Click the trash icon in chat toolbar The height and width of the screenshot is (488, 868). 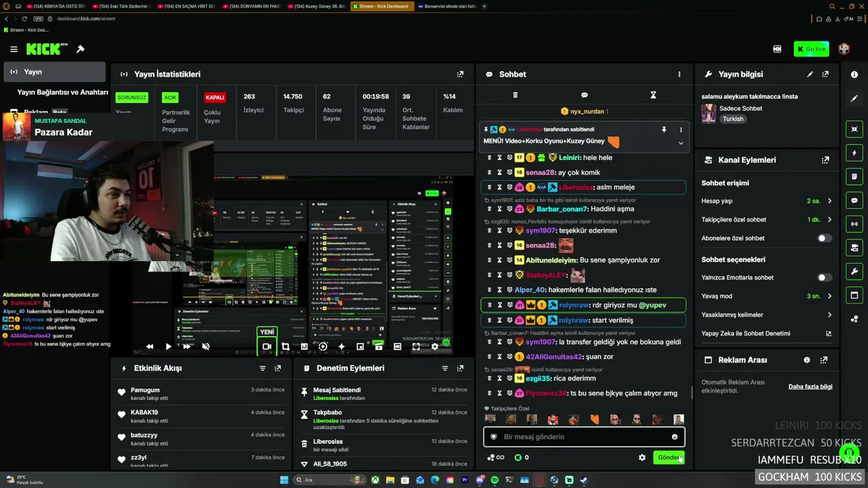click(515, 95)
